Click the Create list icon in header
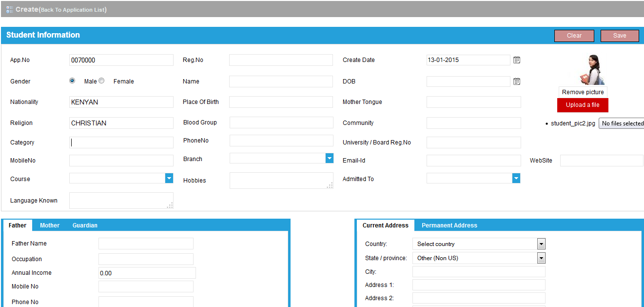Screen dimensions: 644x307 click(10, 9)
